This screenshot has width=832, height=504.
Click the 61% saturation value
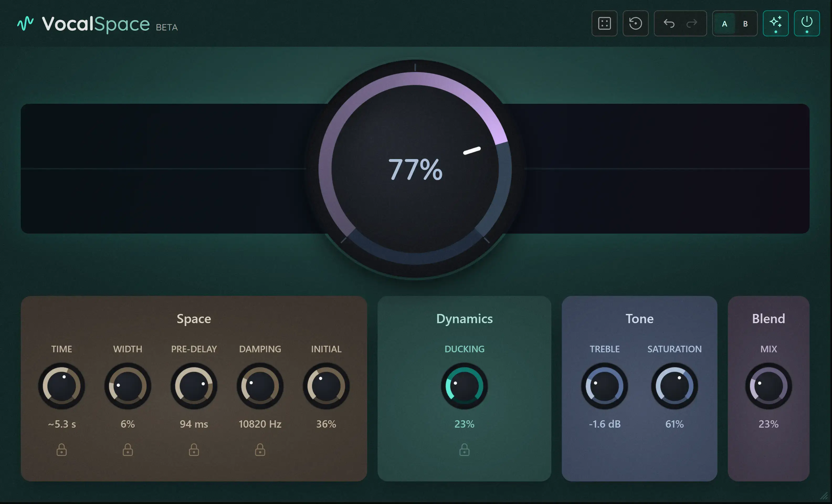pyautogui.click(x=674, y=424)
